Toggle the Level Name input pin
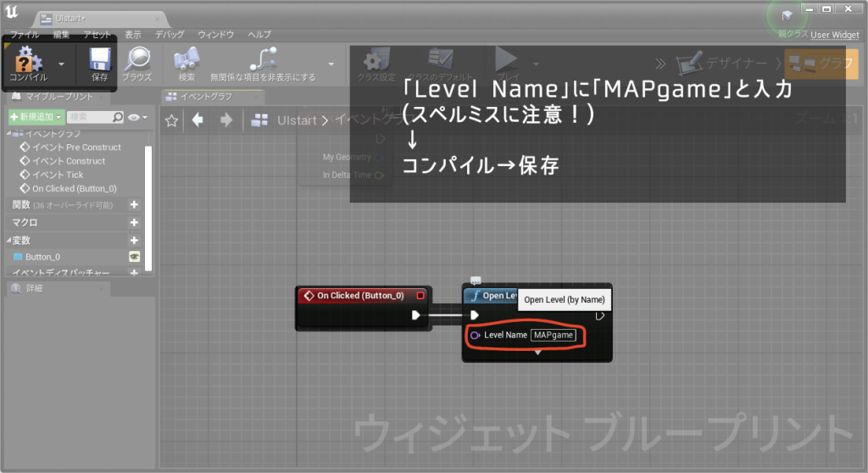The width and height of the screenshot is (868, 473). pyautogui.click(x=475, y=335)
